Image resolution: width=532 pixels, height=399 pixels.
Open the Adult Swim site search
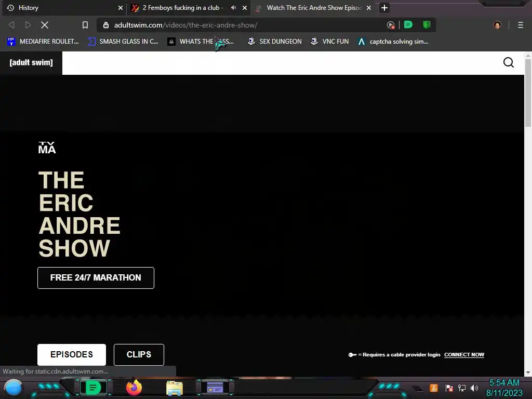(508, 62)
